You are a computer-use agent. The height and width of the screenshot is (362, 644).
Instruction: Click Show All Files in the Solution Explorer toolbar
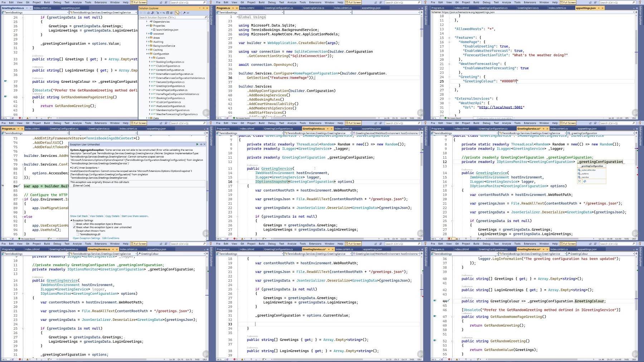[x=171, y=13]
